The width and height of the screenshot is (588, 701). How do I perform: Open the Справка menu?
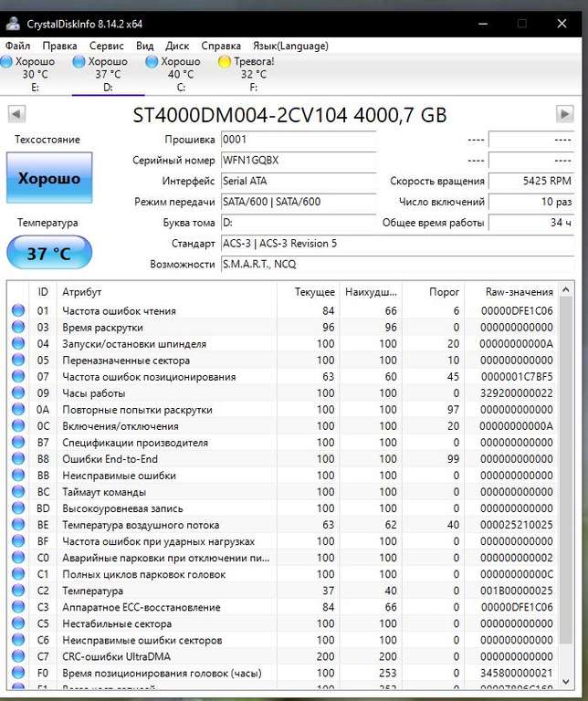click(221, 46)
